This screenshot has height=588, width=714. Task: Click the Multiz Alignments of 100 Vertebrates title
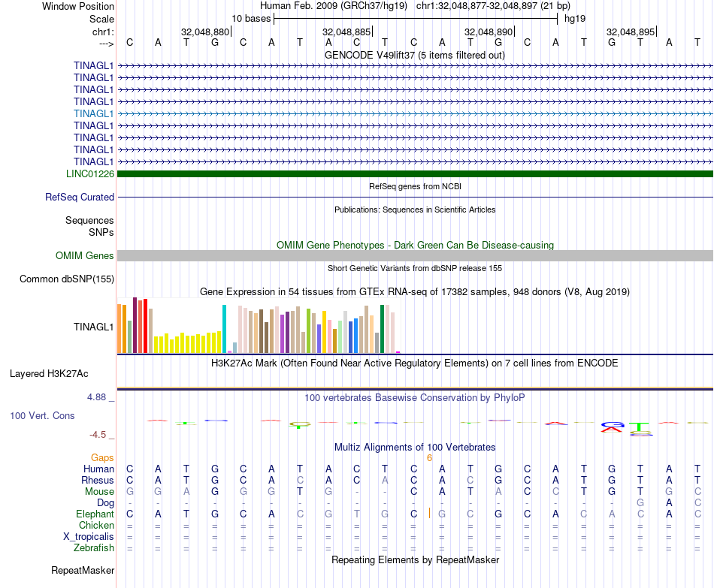pyautogui.click(x=415, y=448)
